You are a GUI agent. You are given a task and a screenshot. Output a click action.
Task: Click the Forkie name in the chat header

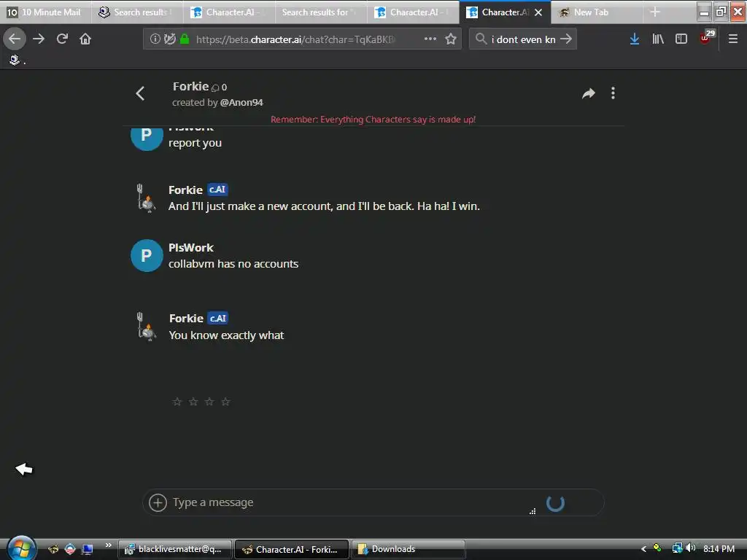(190, 86)
